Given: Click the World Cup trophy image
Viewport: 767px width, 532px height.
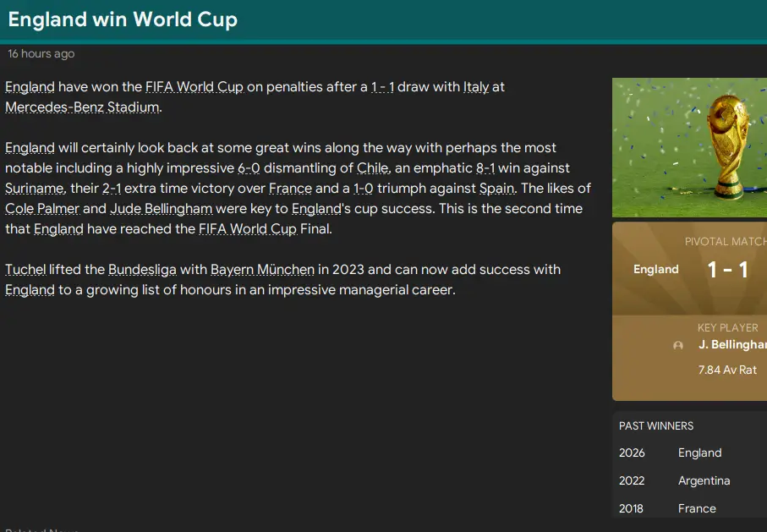Looking at the screenshot, I should (689, 147).
